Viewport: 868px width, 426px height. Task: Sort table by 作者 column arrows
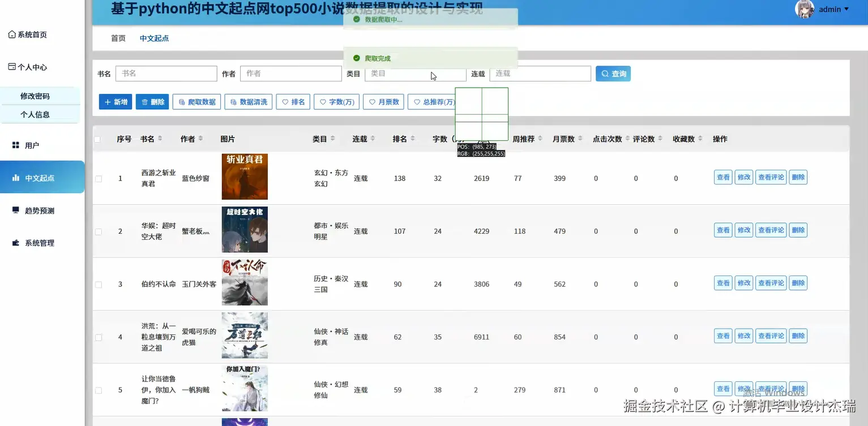pos(200,139)
